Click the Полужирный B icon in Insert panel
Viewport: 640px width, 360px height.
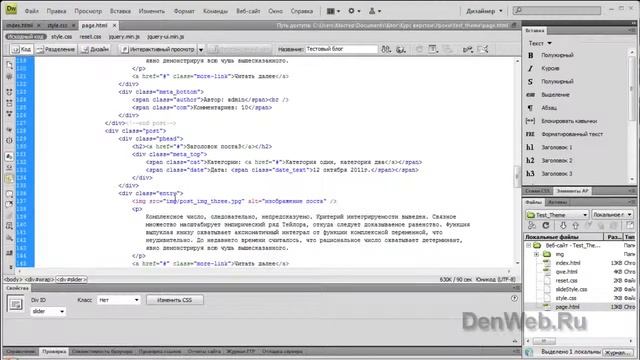pos(530,55)
